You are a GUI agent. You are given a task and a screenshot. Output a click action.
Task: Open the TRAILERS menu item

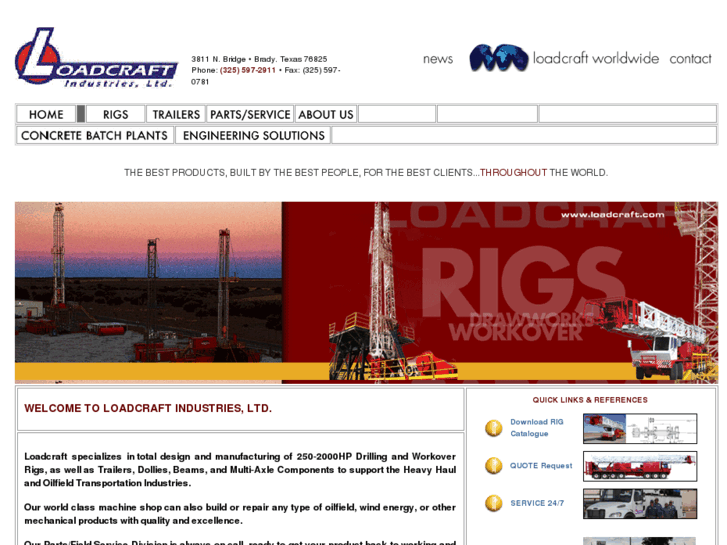[x=176, y=114]
